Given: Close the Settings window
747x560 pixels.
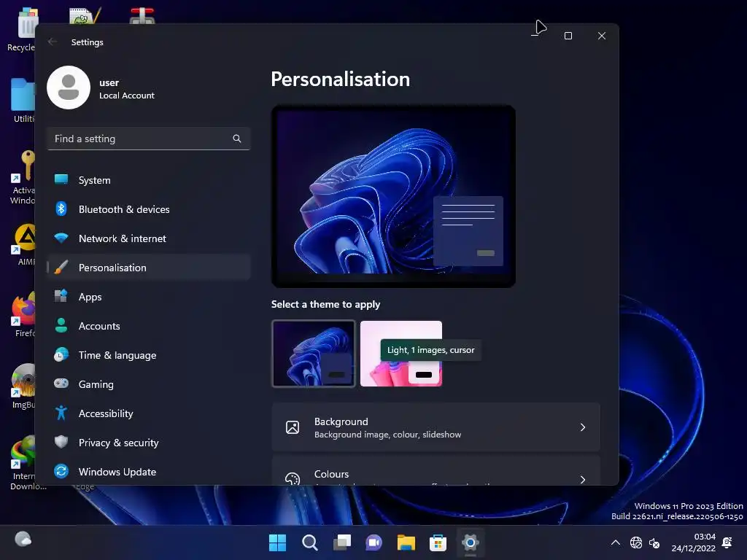Looking at the screenshot, I should [602, 36].
